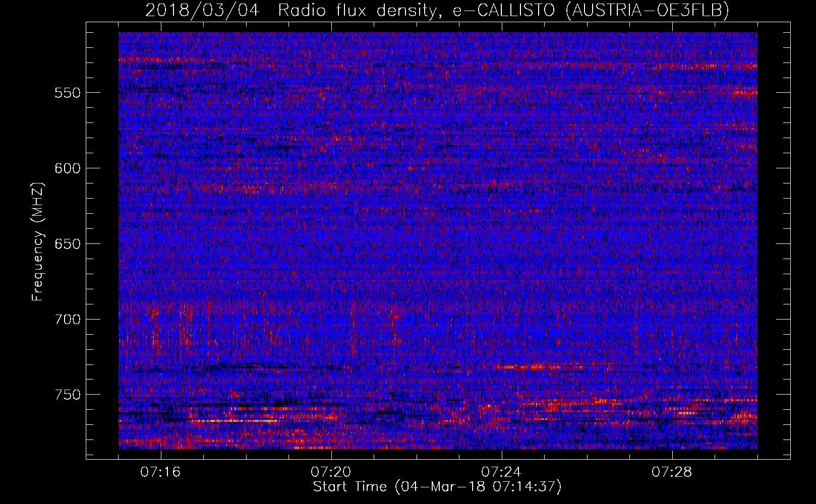Click the station name '(AUSTRIA-OE3FLB)'

click(648, 10)
